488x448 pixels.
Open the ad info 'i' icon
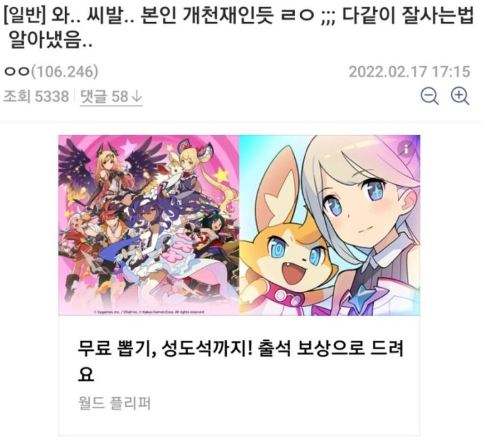(406, 149)
